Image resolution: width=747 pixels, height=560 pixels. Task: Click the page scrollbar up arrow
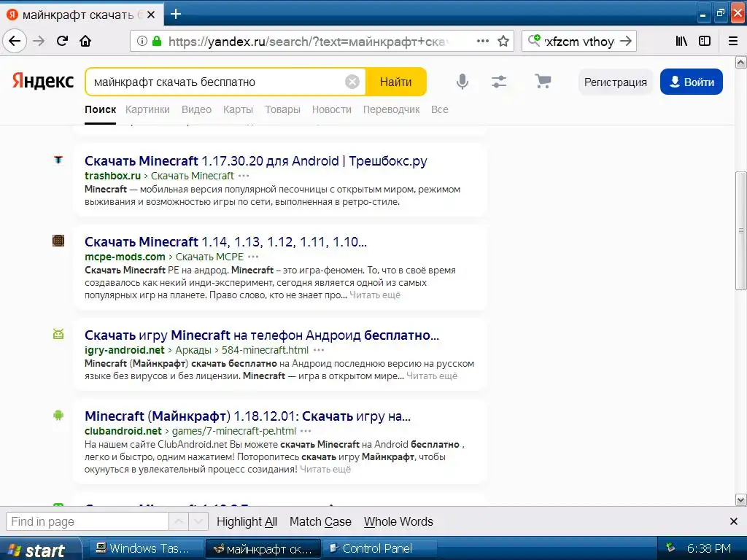[741, 63]
